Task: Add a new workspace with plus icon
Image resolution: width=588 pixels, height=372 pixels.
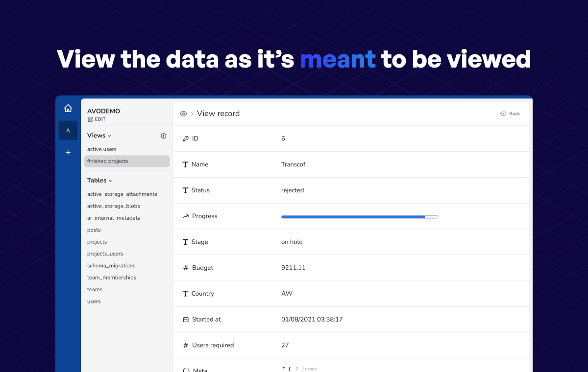Action: [x=68, y=153]
